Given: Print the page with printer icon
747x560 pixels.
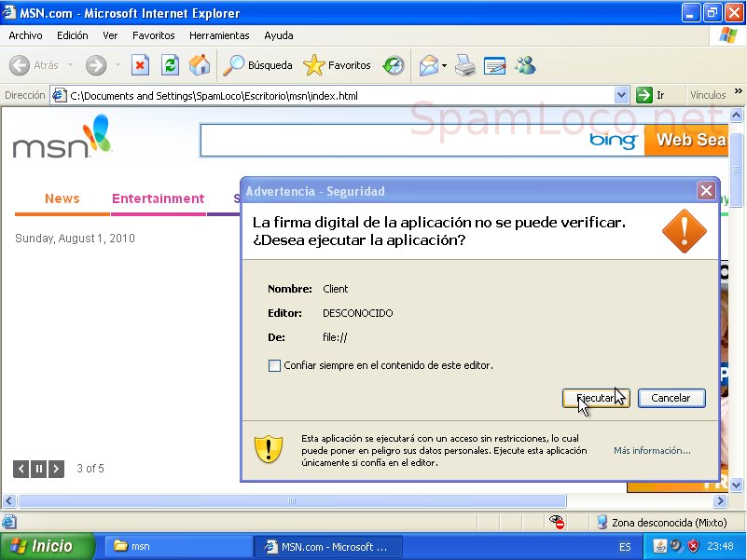Looking at the screenshot, I should point(465,65).
